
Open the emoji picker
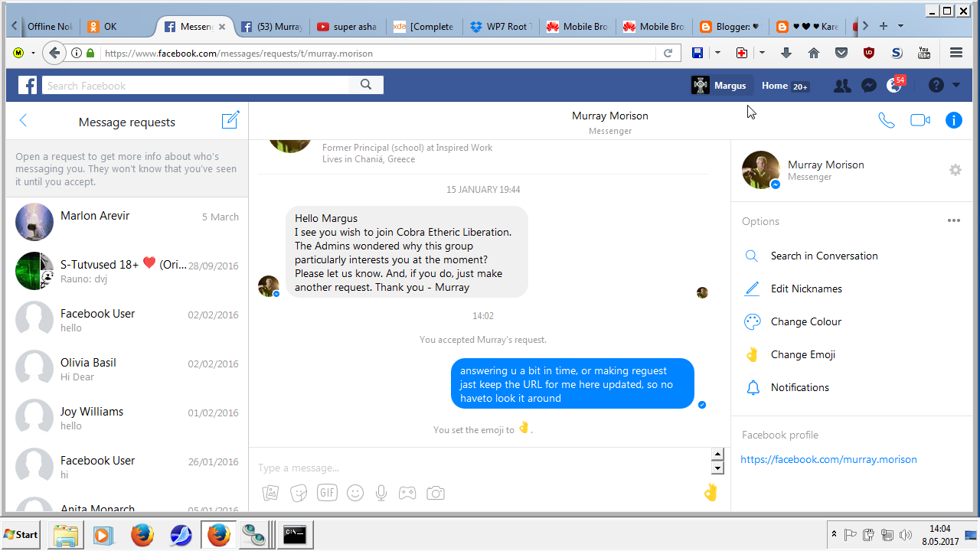[x=355, y=493]
